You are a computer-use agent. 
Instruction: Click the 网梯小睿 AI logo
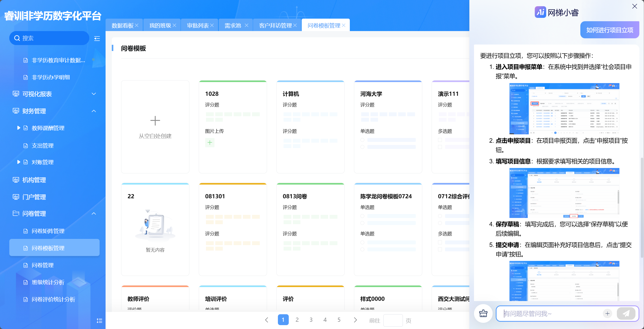click(x=540, y=12)
